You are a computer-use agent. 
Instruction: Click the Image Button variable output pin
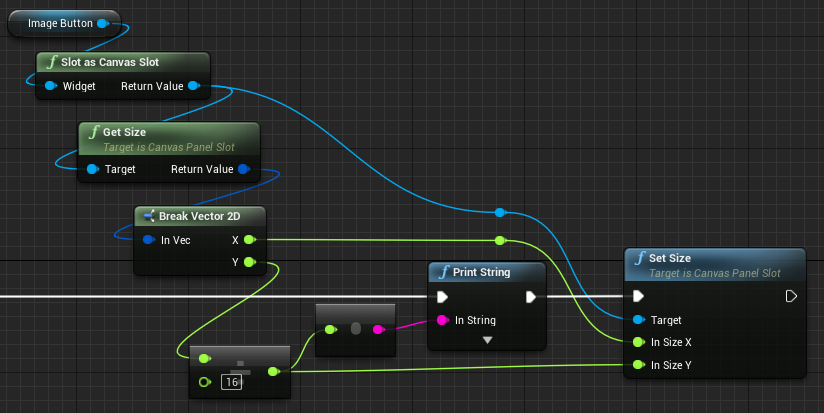tap(103, 23)
